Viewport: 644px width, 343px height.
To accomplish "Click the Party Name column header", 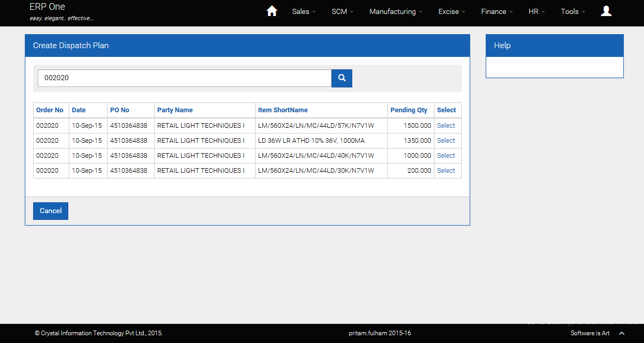I will click(175, 110).
